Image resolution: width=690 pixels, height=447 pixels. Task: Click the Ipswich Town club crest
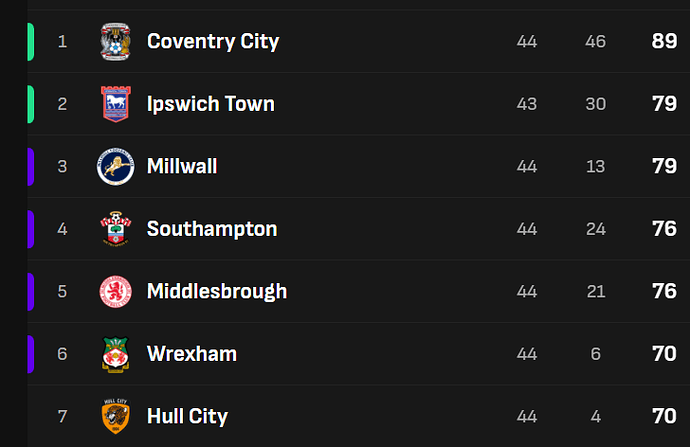pyautogui.click(x=116, y=104)
